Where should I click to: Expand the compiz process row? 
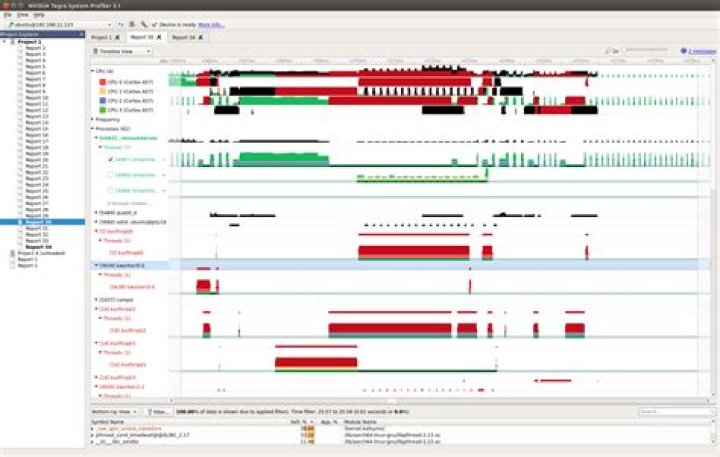96,300
